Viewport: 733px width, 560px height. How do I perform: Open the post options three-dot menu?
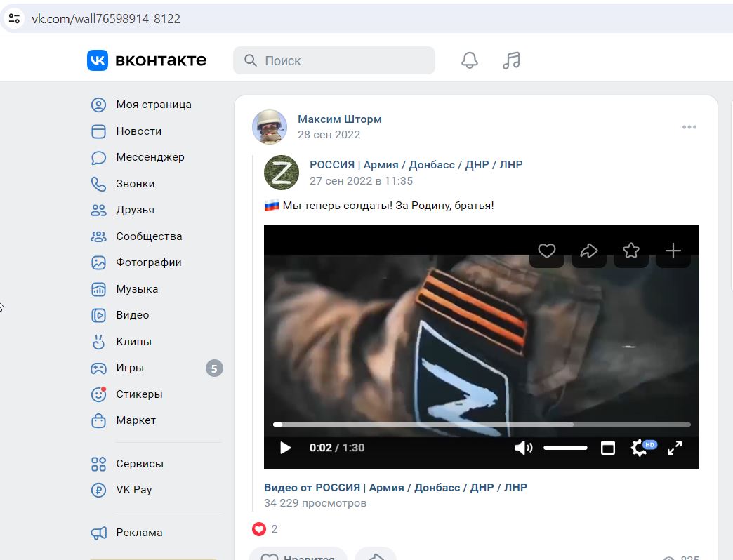(689, 127)
